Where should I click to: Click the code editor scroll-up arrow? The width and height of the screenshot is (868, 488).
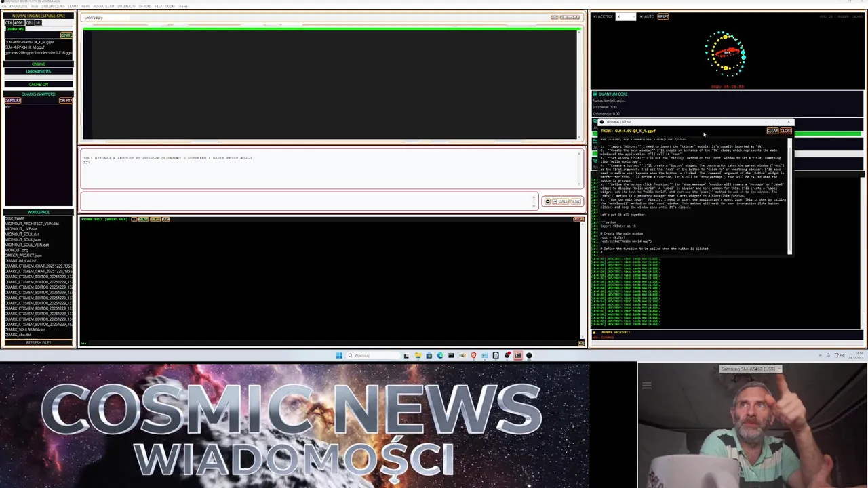pos(579,32)
